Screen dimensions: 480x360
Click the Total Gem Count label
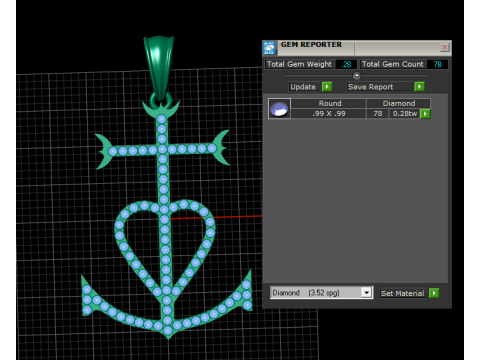coord(393,64)
